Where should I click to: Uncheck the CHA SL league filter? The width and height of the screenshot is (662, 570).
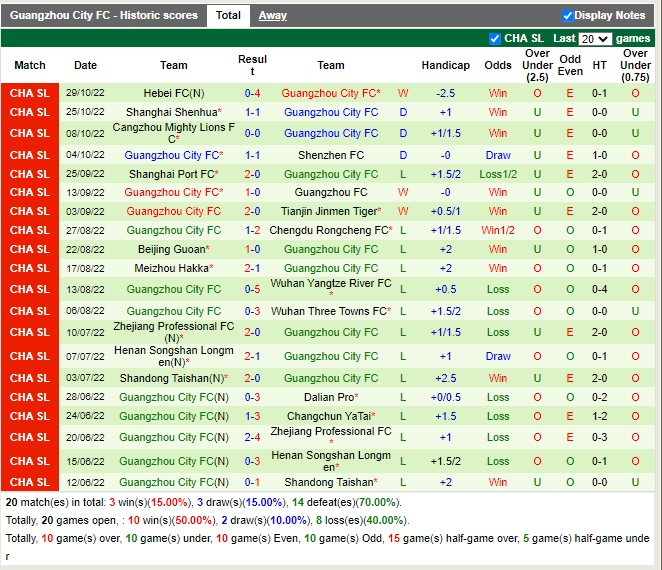coord(495,38)
